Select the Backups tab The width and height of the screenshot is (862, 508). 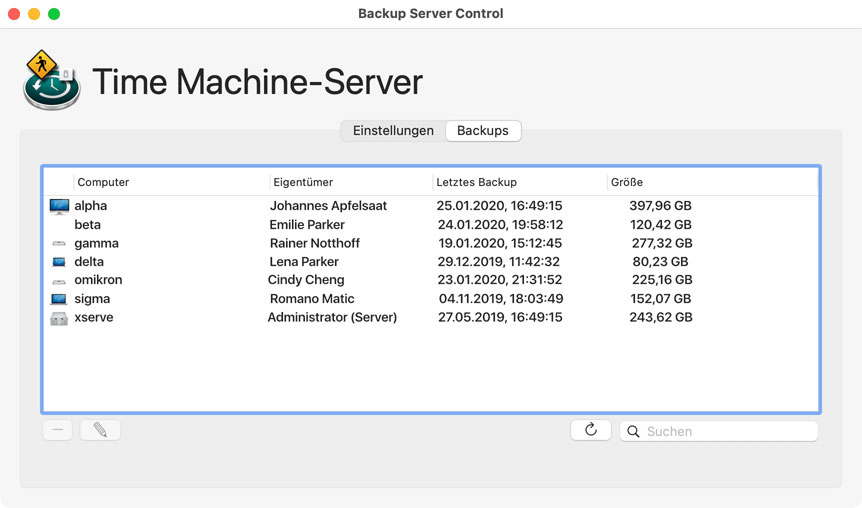pyautogui.click(x=483, y=131)
